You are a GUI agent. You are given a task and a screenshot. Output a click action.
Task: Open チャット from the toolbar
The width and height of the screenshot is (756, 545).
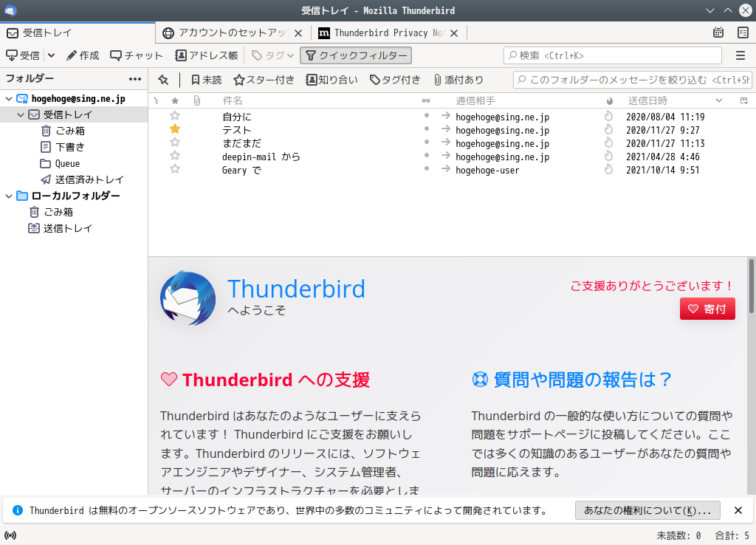pos(137,55)
